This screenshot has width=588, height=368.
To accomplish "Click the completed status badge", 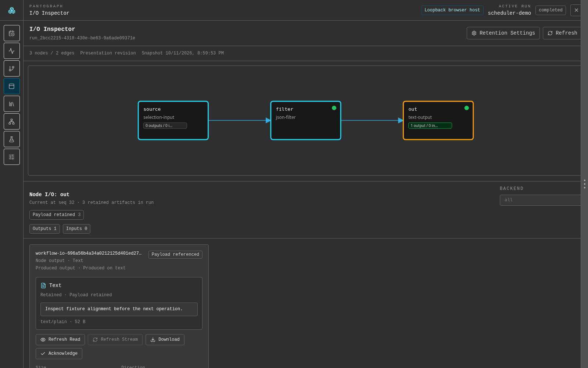I will [x=551, y=10].
